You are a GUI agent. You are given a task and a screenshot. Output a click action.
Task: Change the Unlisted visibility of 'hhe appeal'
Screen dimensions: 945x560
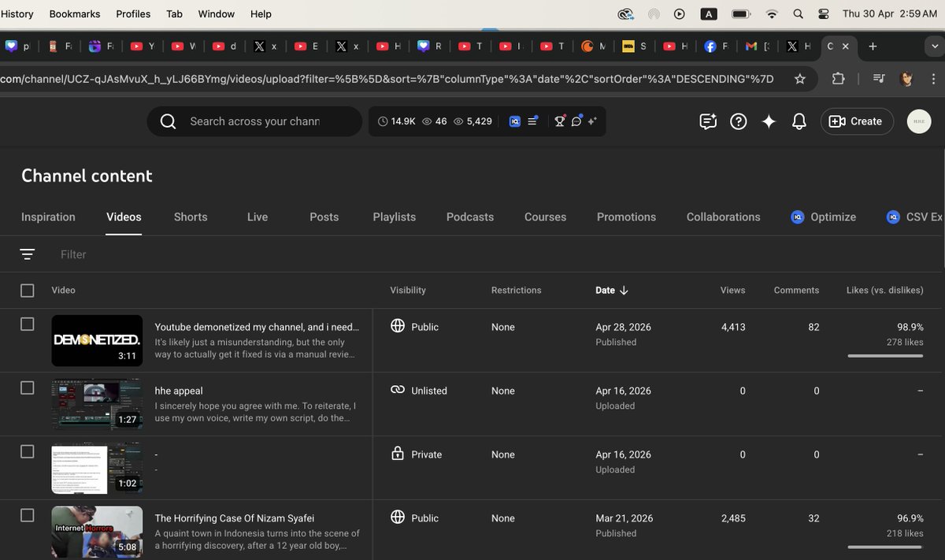click(x=419, y=390)
